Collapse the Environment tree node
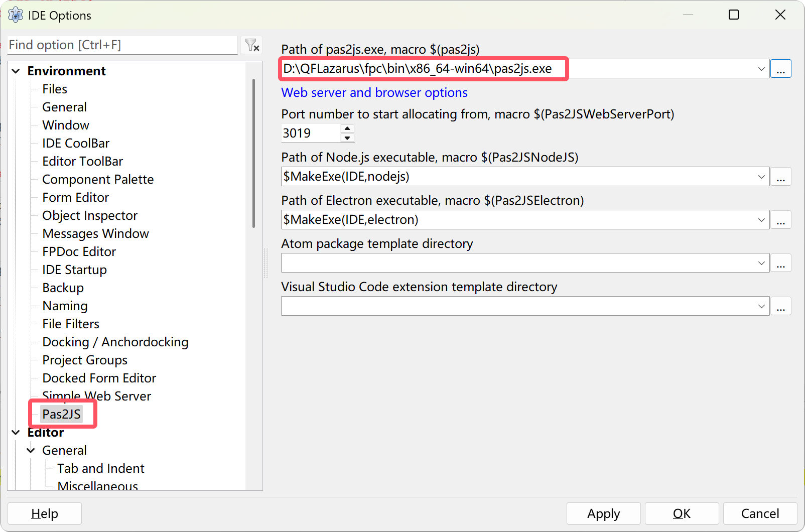 click(x=16, y=71)
